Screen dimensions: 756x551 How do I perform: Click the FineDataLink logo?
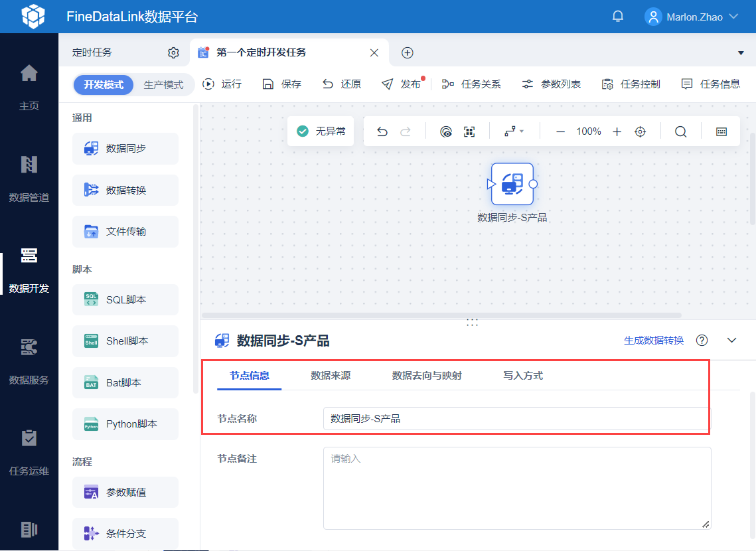click(x=33, y=17)
